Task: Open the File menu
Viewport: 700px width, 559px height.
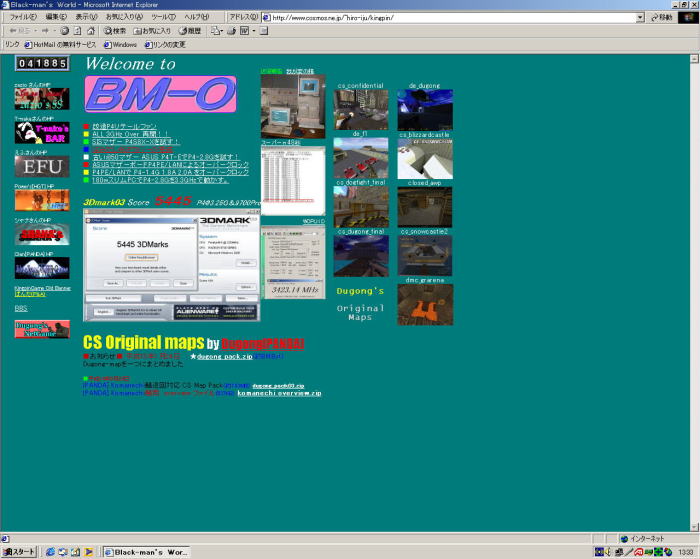Action: coord(23,18)
